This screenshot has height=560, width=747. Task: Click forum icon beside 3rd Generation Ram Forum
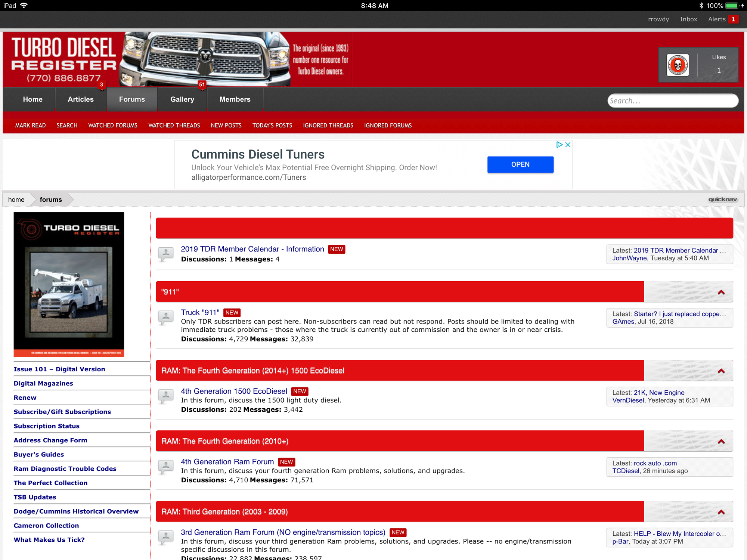[166, 538]
